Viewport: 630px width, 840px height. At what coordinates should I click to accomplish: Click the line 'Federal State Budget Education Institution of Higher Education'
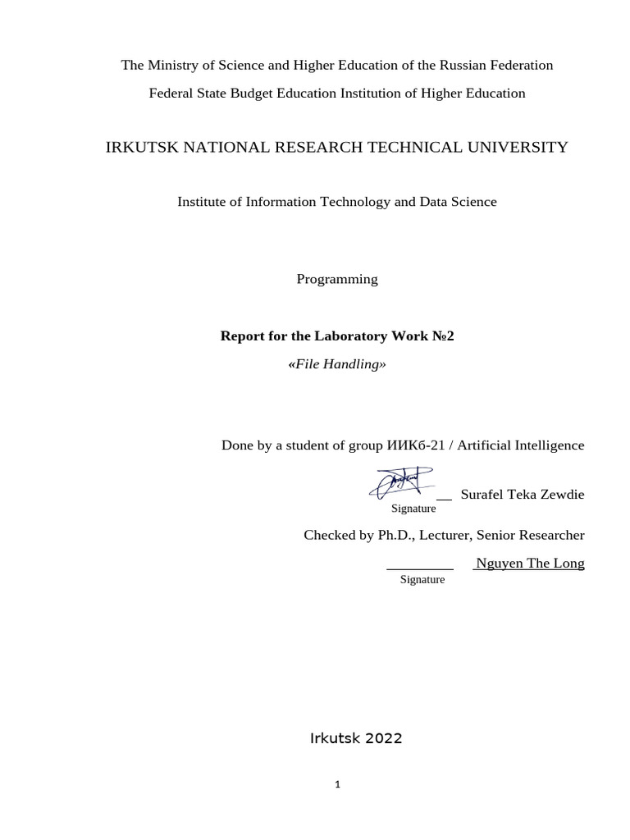337,94
